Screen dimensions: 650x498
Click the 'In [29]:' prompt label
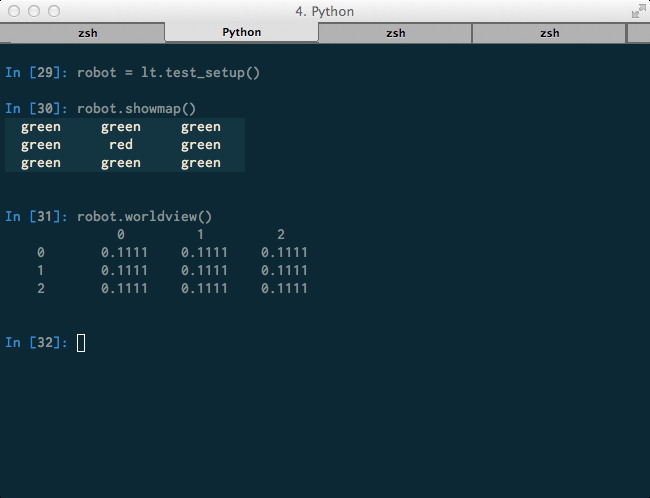click(36, 73)
